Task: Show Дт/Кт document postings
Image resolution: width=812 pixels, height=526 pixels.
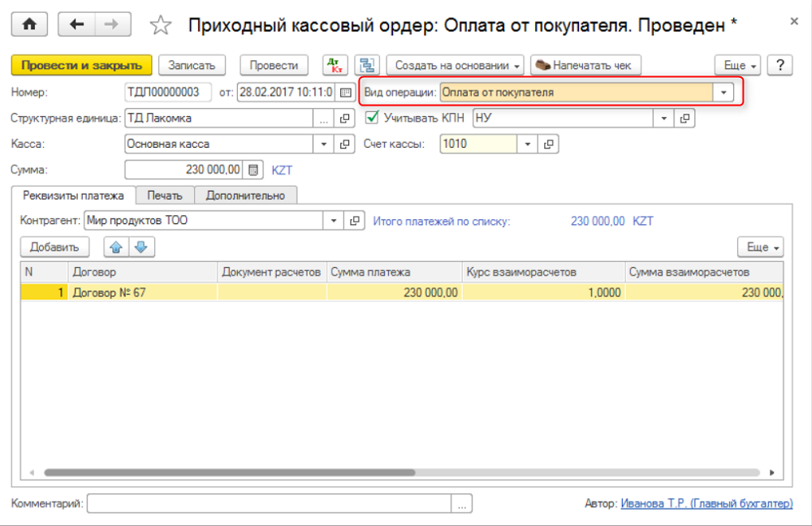Action: 334,65
